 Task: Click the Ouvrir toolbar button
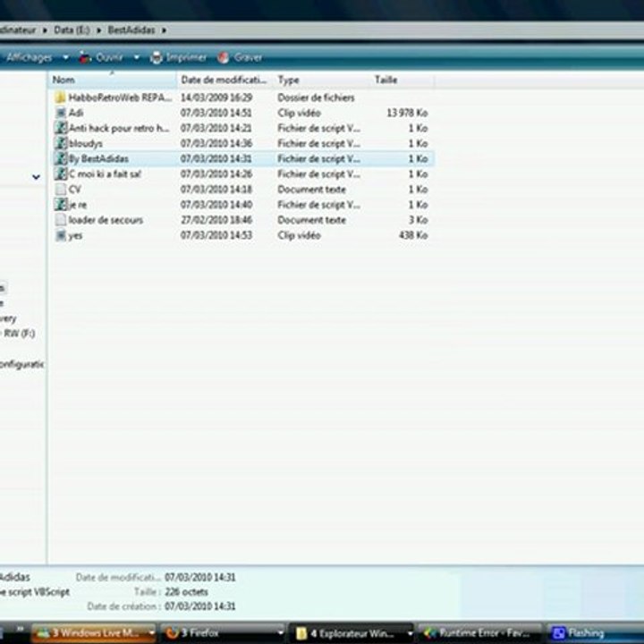pos(102,57)
